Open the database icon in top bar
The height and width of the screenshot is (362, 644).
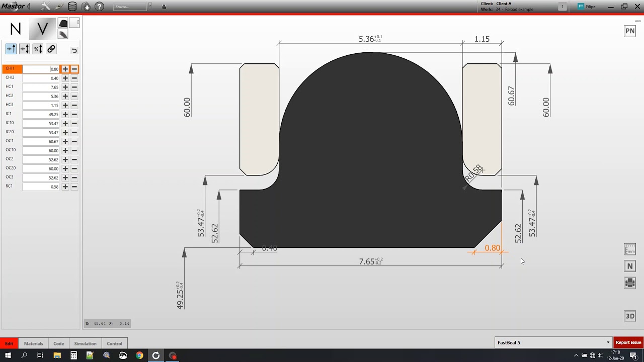(72, 7)
